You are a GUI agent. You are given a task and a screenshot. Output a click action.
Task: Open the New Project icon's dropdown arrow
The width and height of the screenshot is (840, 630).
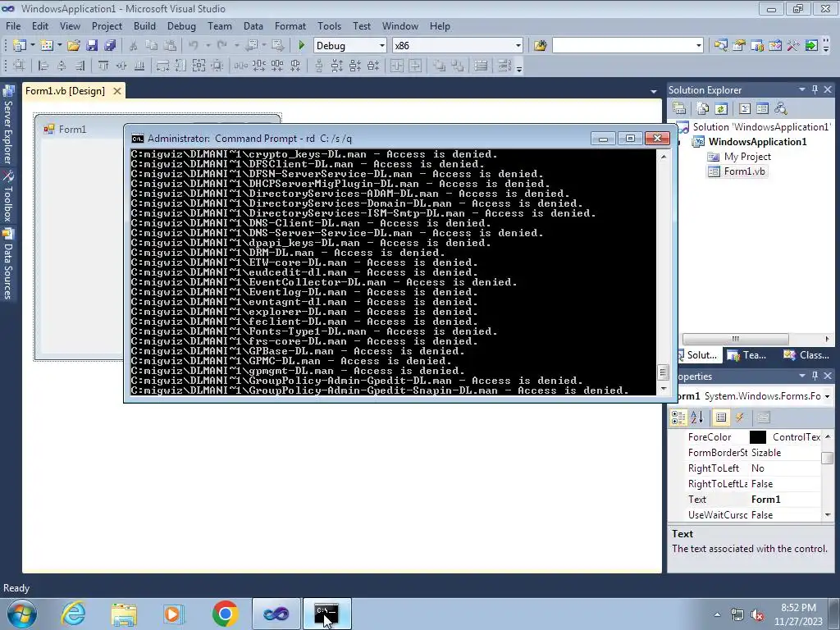pyautogui.click(x=32, y=46)
